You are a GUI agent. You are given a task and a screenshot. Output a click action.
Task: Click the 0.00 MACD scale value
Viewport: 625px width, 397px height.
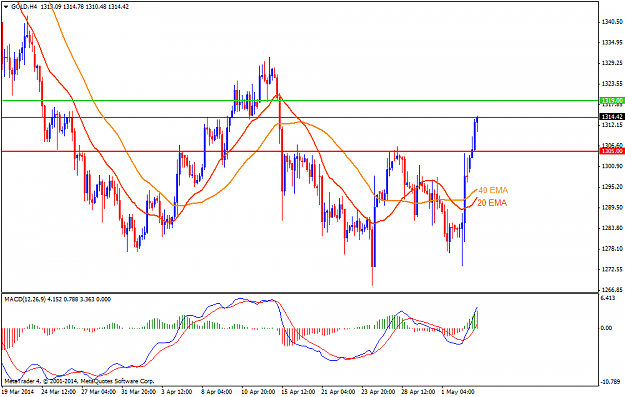(x=606, y=328)
